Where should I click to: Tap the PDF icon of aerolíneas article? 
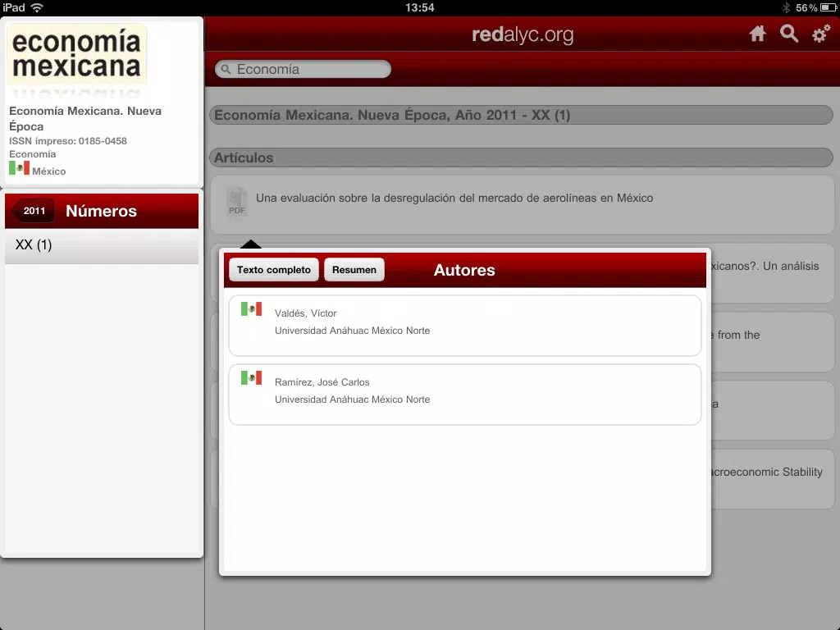[237, 203]
